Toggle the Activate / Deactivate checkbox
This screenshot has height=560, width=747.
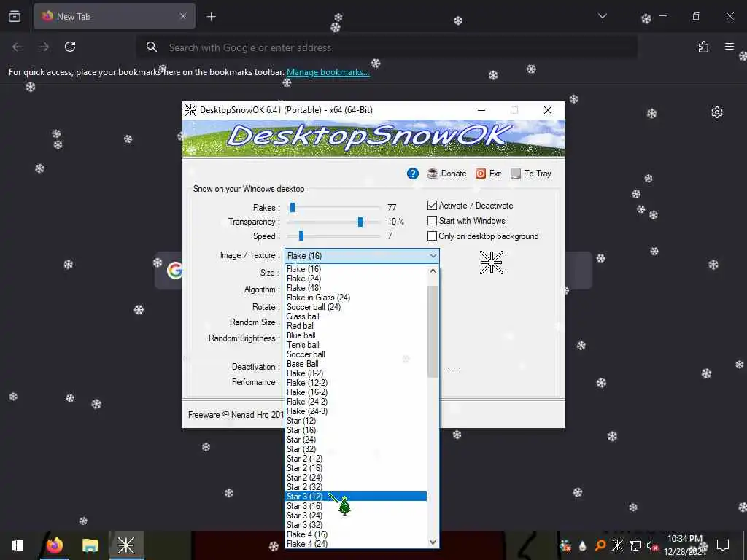pyautogui.click(x=432, y=205)
